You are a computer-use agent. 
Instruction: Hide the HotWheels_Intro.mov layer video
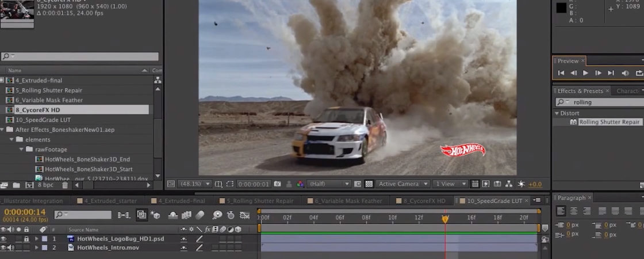(3, 247)
